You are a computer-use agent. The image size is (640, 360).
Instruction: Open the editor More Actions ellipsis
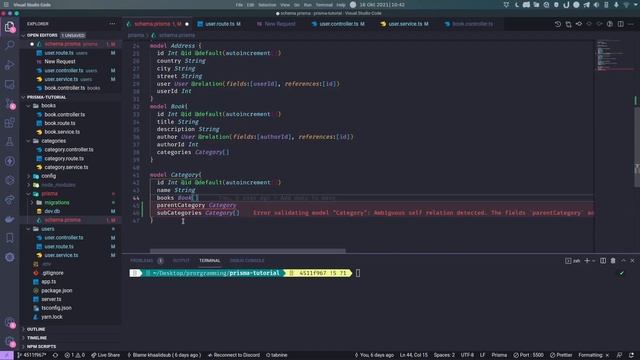tap(631, 24)
